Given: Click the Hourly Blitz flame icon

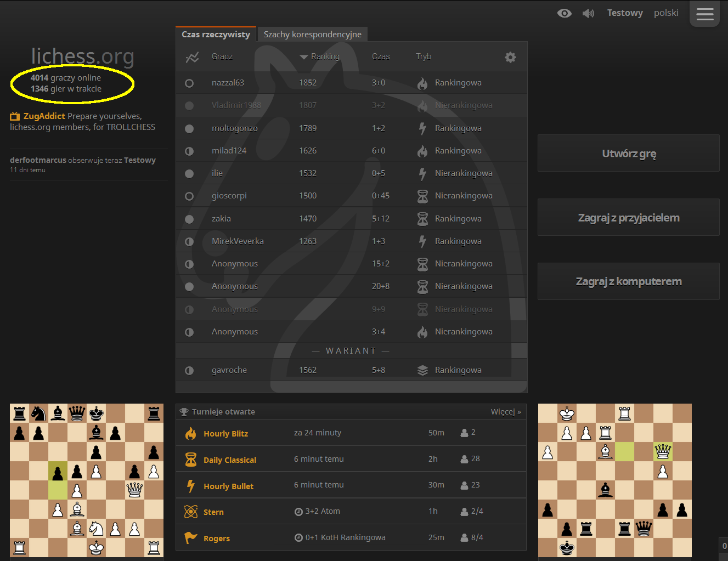Looking at the screenshot, I should pos(190,433).
